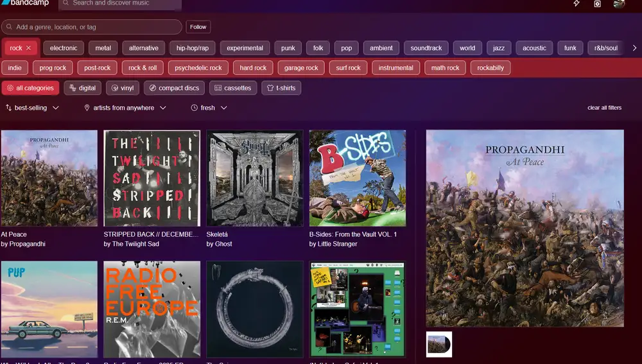Select the small vinyl thumbnail below Propagandhi cover
The height and width of the screenshot is (364, 642).
tap(439, 344)
